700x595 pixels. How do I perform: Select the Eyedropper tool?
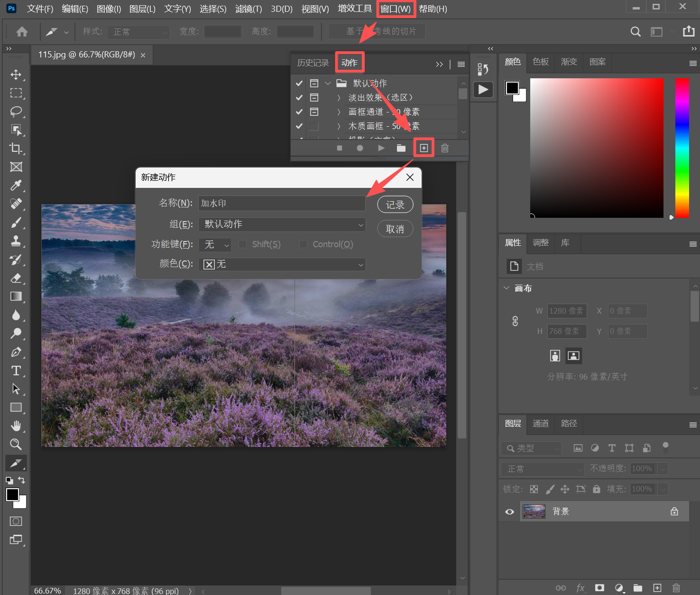pos(16,185)
